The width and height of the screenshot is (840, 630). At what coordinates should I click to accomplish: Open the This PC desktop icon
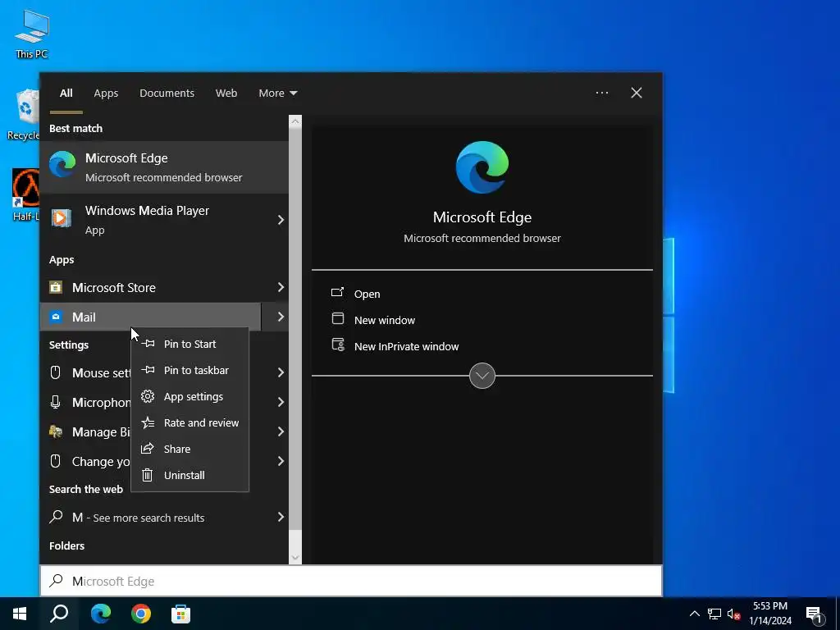click(32, 34)
